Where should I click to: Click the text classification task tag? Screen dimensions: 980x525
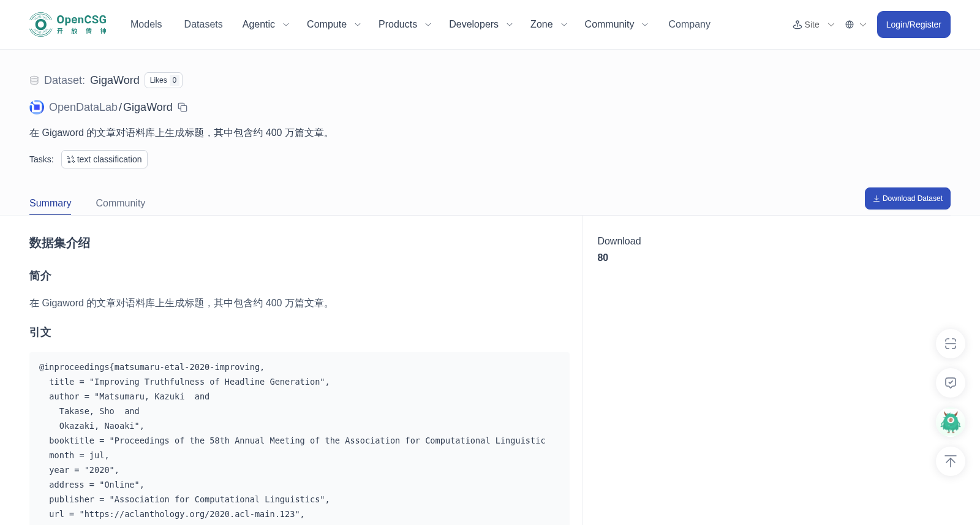pyautogui.click(x=104, y=159)
